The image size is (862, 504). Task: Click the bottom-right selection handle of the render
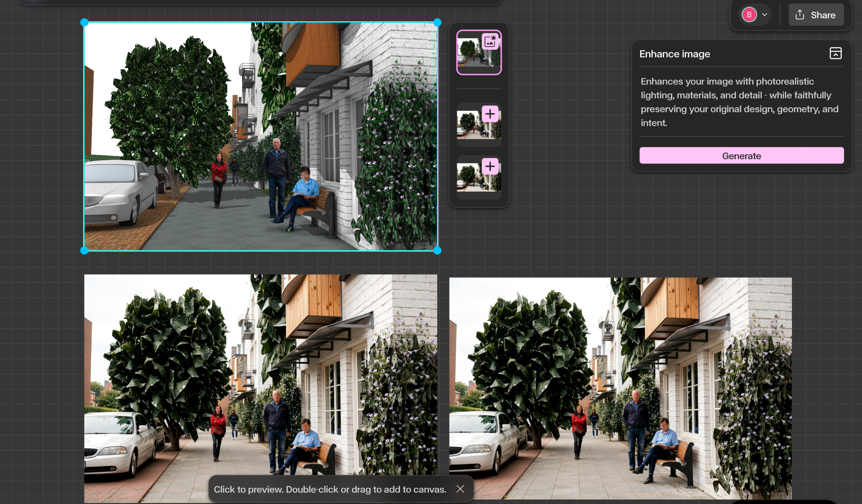coord(436,251)
